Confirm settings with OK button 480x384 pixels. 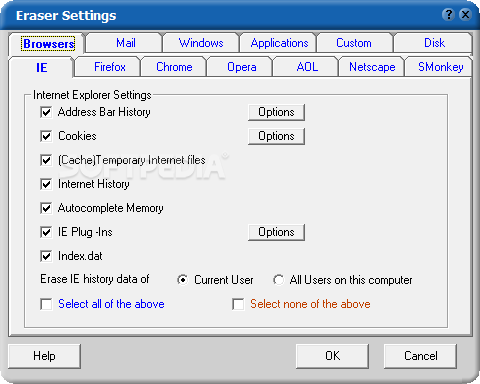click(332, 356)
